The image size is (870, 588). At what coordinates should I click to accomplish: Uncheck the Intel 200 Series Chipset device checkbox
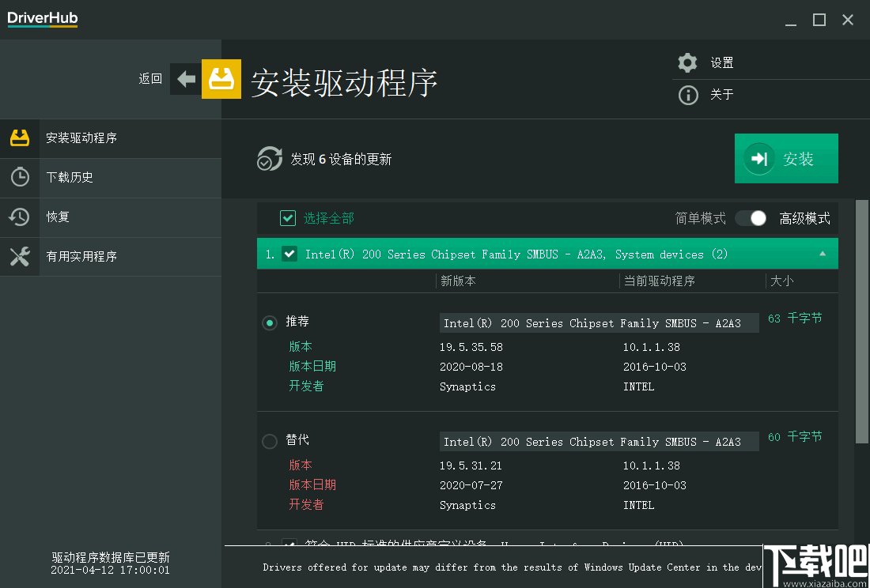[289, 254]
